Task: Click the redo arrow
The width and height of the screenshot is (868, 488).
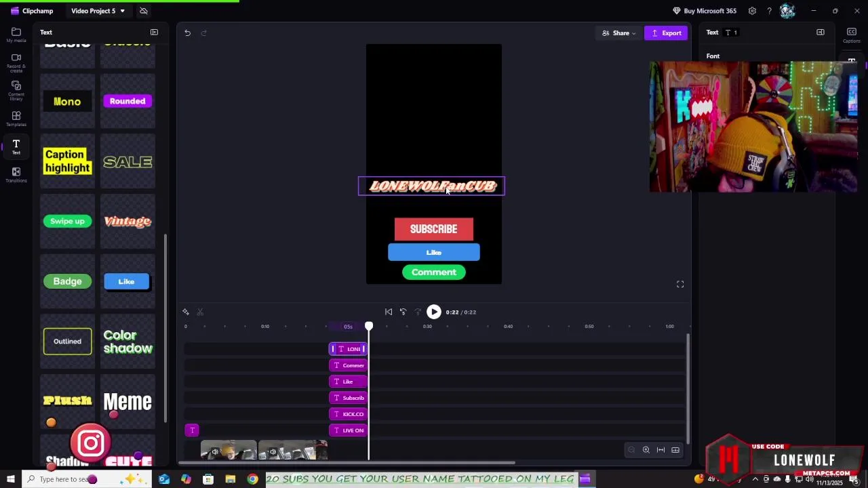Action: coord(203,33)
